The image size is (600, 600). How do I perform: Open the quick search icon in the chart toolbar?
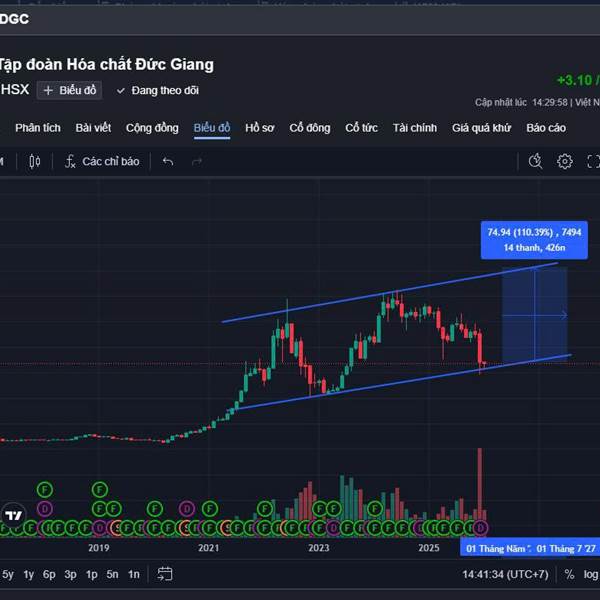535,161
